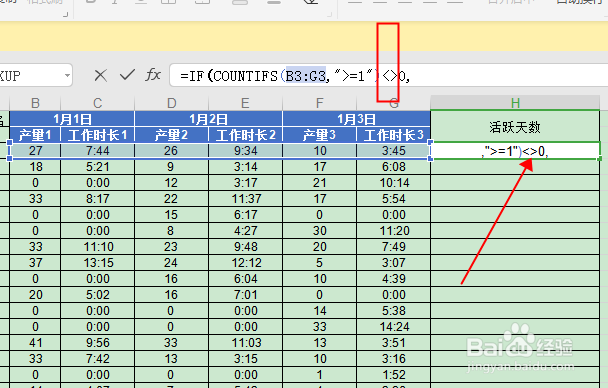Click the 产里3 column label cell
Screen dimensions: 608x388
click(320, 135)
